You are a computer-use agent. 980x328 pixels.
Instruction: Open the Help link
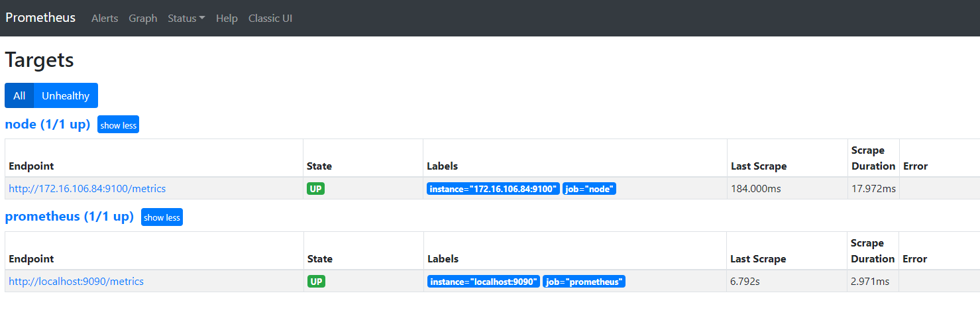coord(227,19)
